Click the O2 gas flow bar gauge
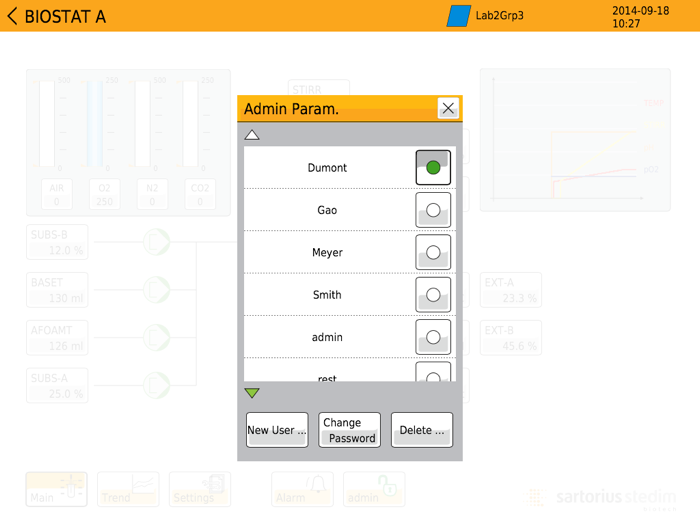Viewport: 700px width, 525px height. pyautogui.click(x=95, y=124)
